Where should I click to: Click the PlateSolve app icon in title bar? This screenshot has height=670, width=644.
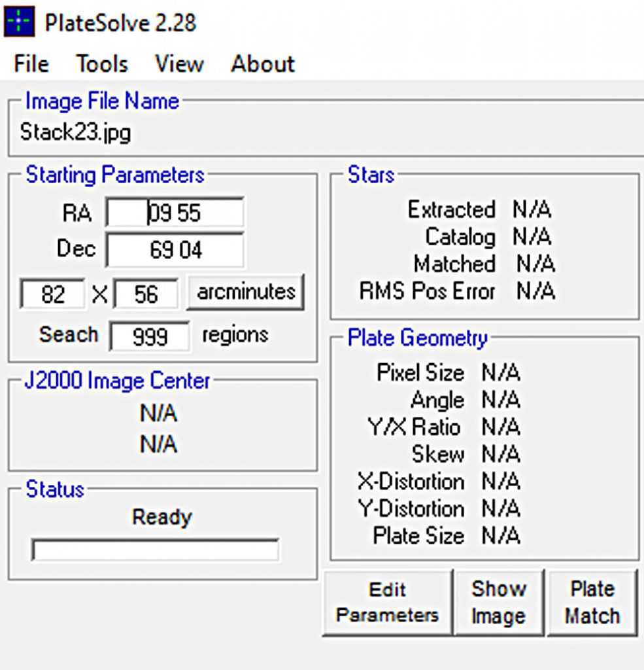tap(19, 21)
